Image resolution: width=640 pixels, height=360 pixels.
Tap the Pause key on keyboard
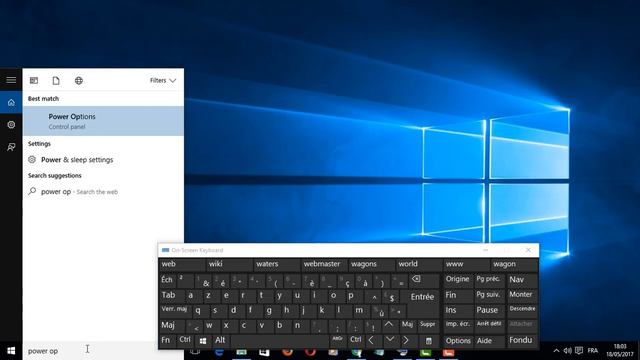(x=490, y=310)
